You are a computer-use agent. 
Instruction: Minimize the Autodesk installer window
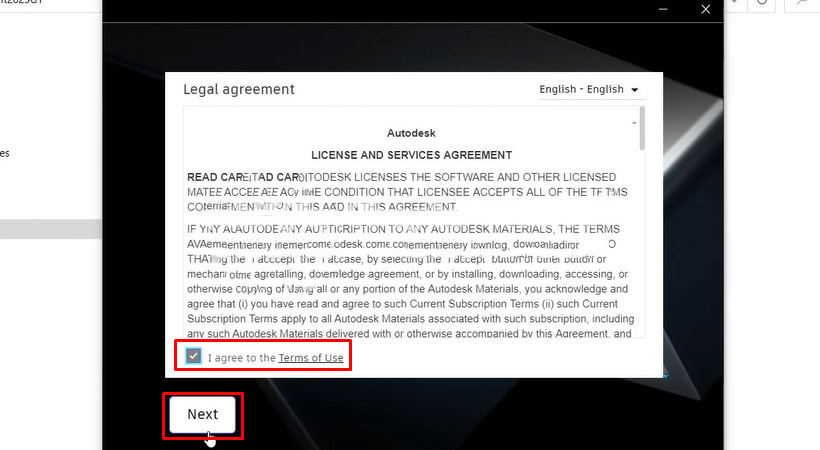click(663, 9)
